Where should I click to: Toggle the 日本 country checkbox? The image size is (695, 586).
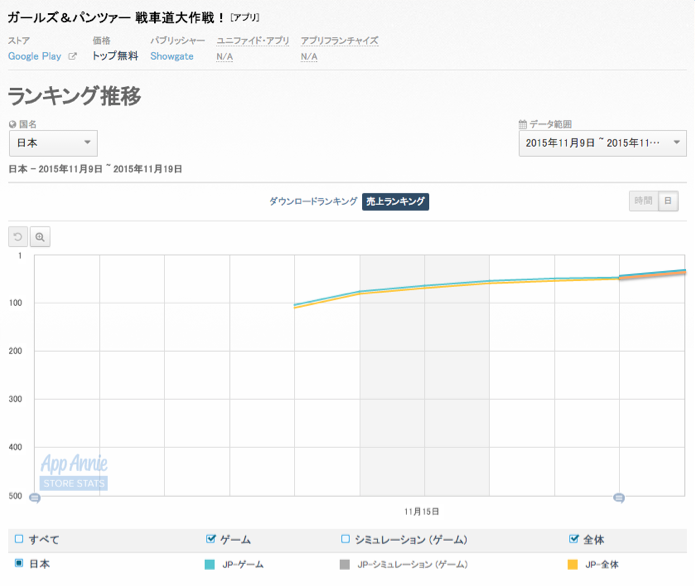click(x=19, y=563)
